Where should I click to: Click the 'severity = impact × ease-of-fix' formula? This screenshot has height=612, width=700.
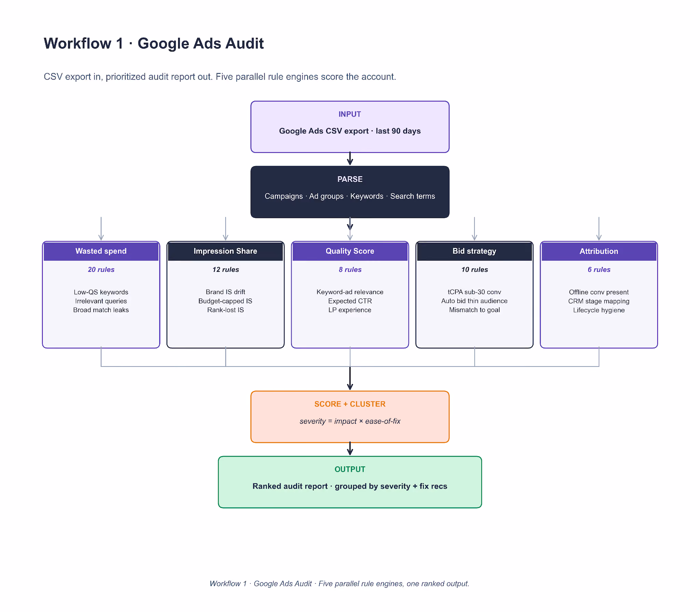click(x=350, y=421)
